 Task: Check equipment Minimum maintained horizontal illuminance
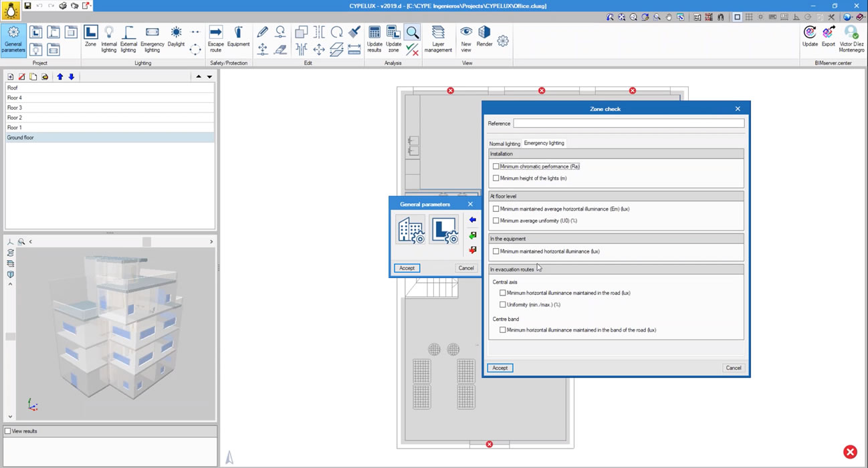click(x=496, y=251)
